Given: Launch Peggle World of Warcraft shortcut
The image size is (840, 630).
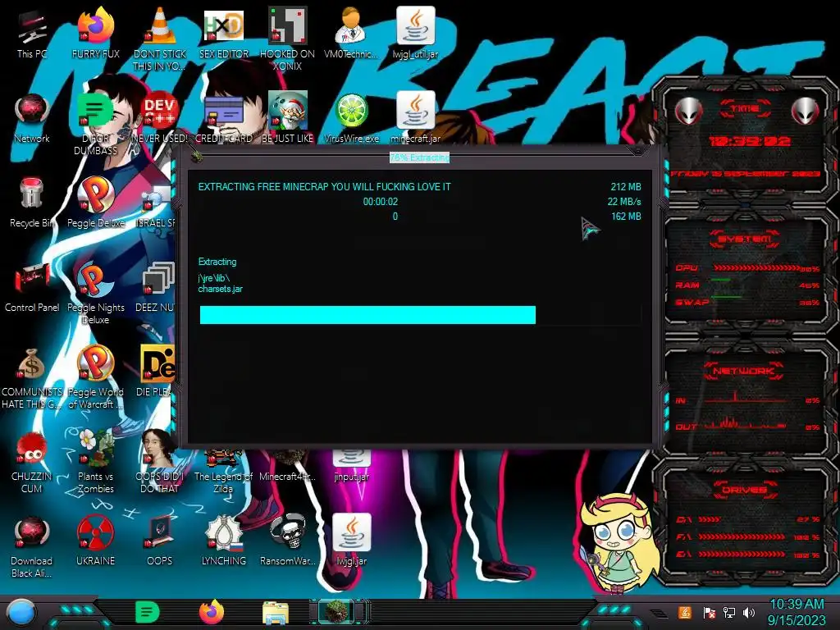Looking at the screenshot, I should click(x=95, y=378).
